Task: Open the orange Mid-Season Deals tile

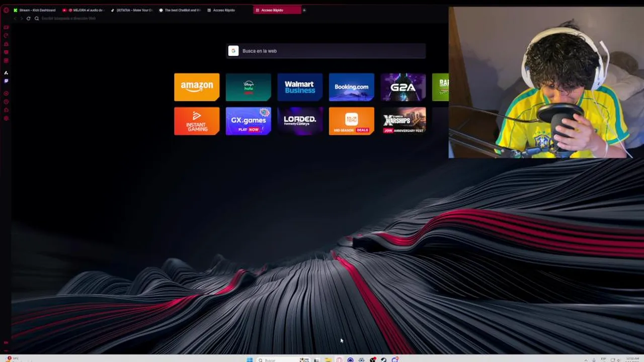Action: coord(352,121)
